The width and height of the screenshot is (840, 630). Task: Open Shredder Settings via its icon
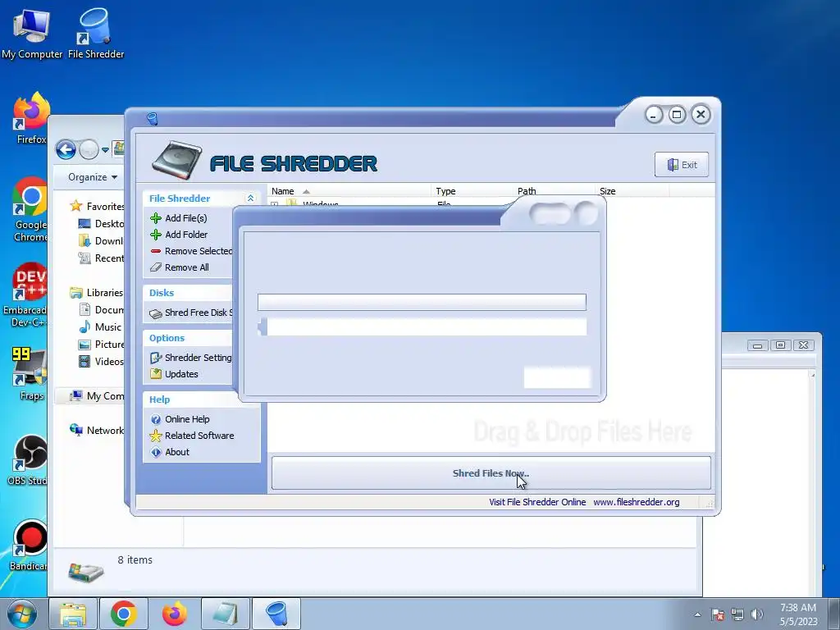pos(156,358)
